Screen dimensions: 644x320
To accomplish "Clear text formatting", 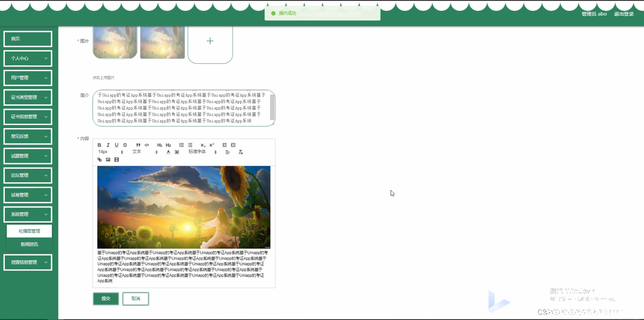I will point(241,152).
